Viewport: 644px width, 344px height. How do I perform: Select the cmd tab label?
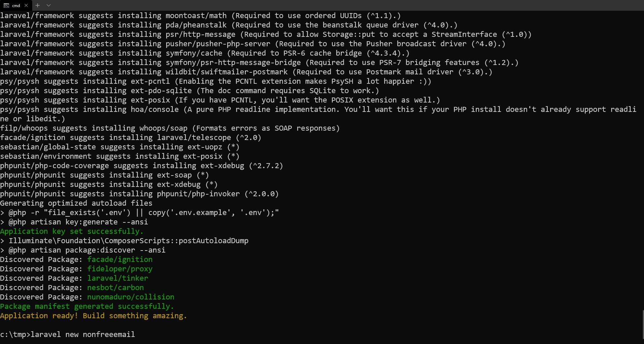pyautogui.click(x=16, y=6)
